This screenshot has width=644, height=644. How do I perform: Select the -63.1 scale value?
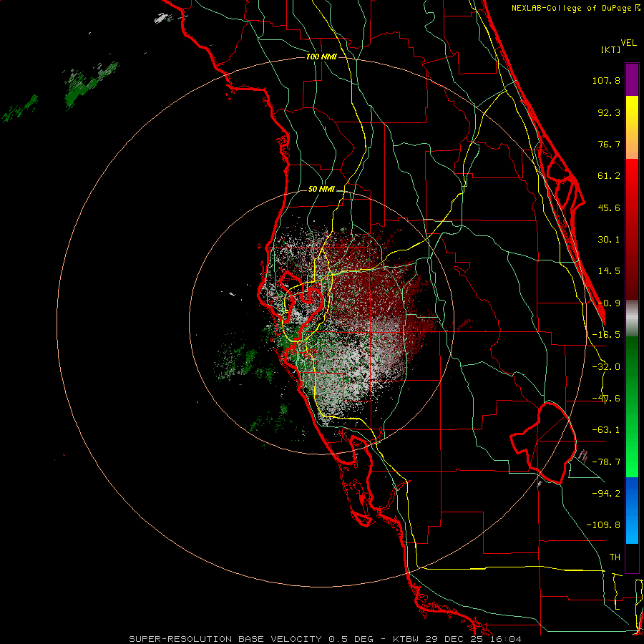click(x=606, y=430)
